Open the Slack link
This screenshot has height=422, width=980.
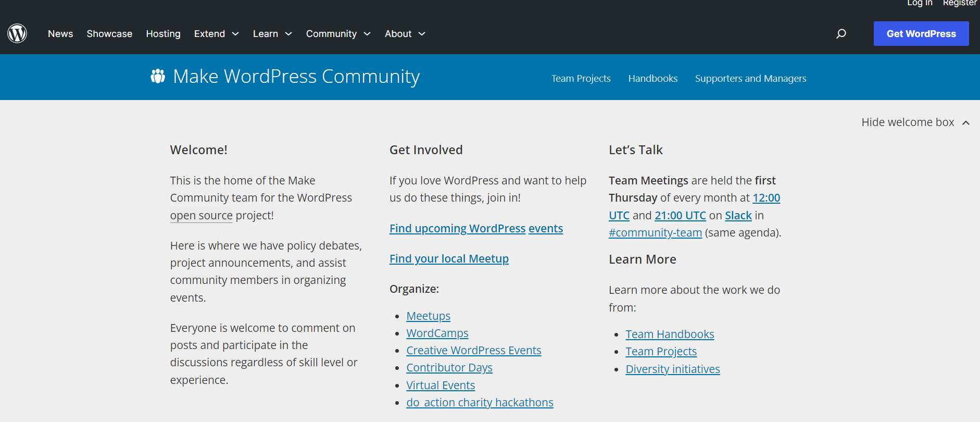point(738,215)
